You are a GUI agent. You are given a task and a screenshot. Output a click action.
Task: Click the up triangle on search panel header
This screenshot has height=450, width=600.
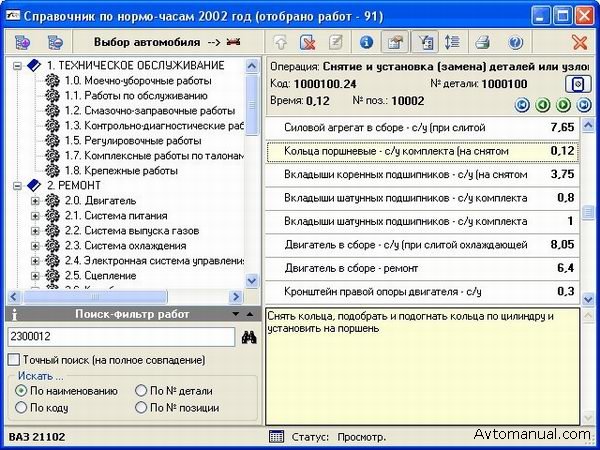(250, 314)
